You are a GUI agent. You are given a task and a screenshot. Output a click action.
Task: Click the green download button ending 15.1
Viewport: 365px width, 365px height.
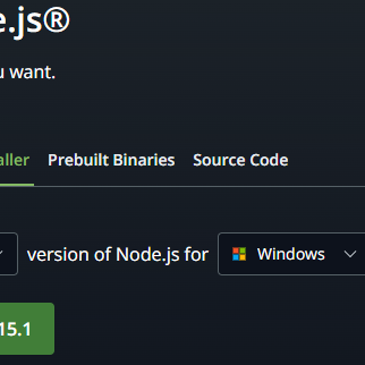click(27, 329)
